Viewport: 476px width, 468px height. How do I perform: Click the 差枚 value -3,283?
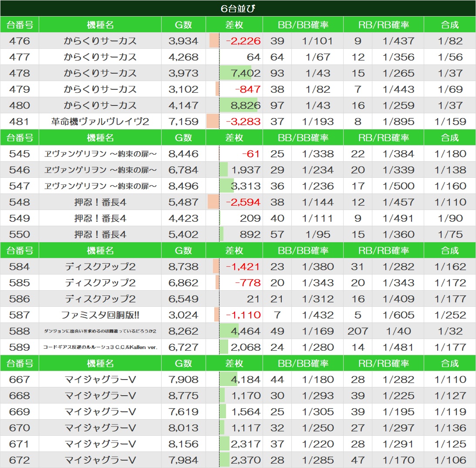pos(243,121)
